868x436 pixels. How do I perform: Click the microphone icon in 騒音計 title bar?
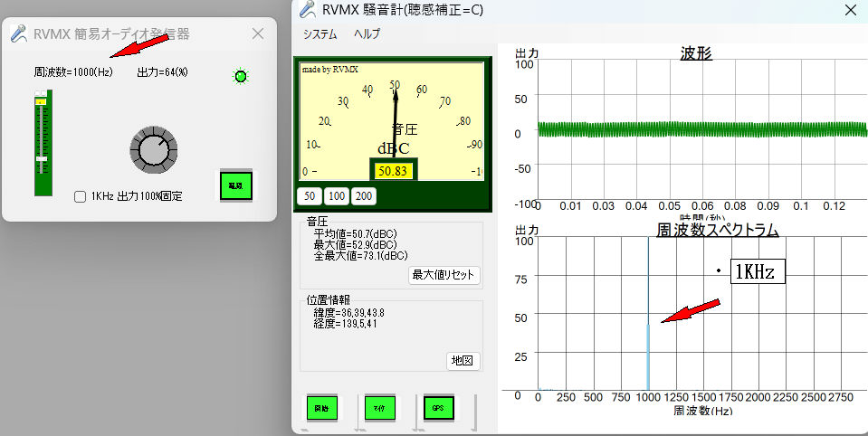(308, 11)
